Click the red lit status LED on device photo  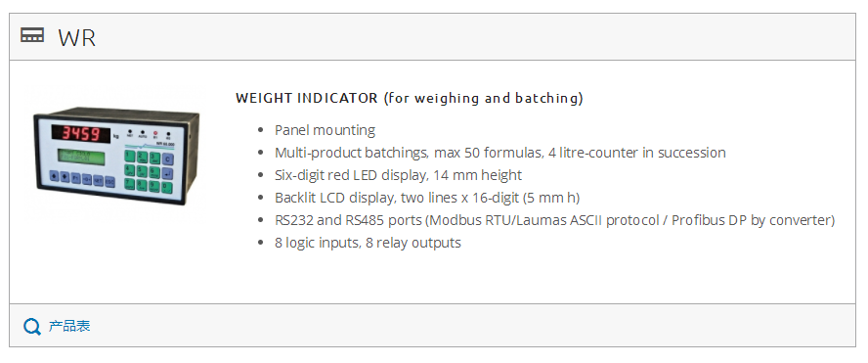click(x=155, y=133)
